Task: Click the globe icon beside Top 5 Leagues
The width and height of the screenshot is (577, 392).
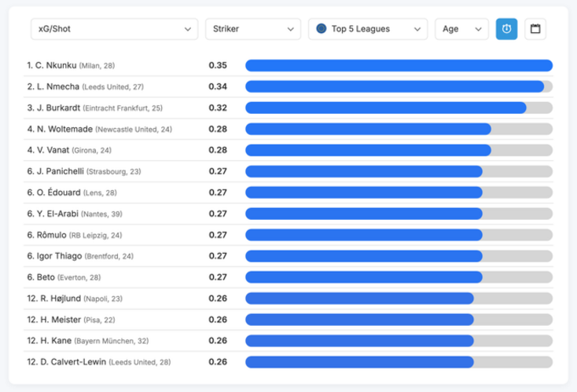Action: (x=321, y=29)
